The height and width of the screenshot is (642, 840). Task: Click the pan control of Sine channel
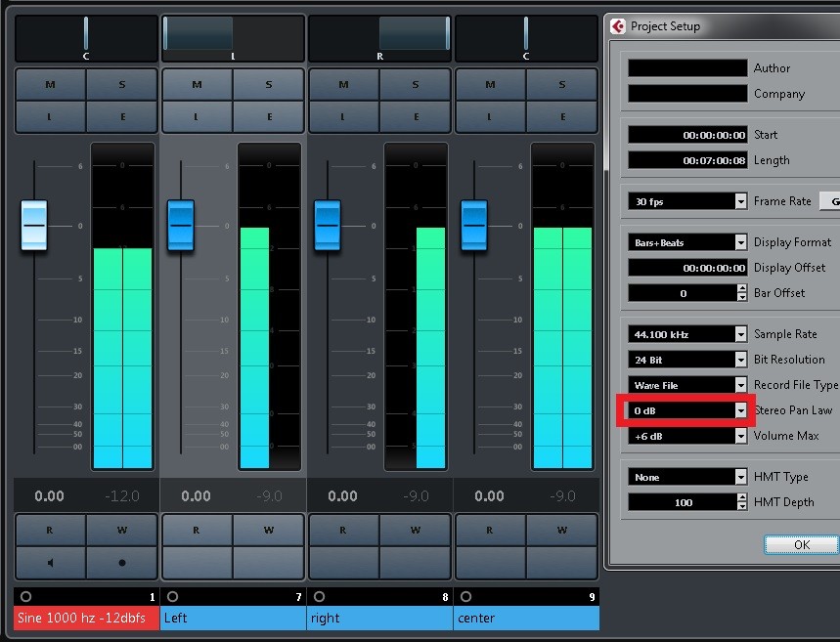(x=86, y=38)
